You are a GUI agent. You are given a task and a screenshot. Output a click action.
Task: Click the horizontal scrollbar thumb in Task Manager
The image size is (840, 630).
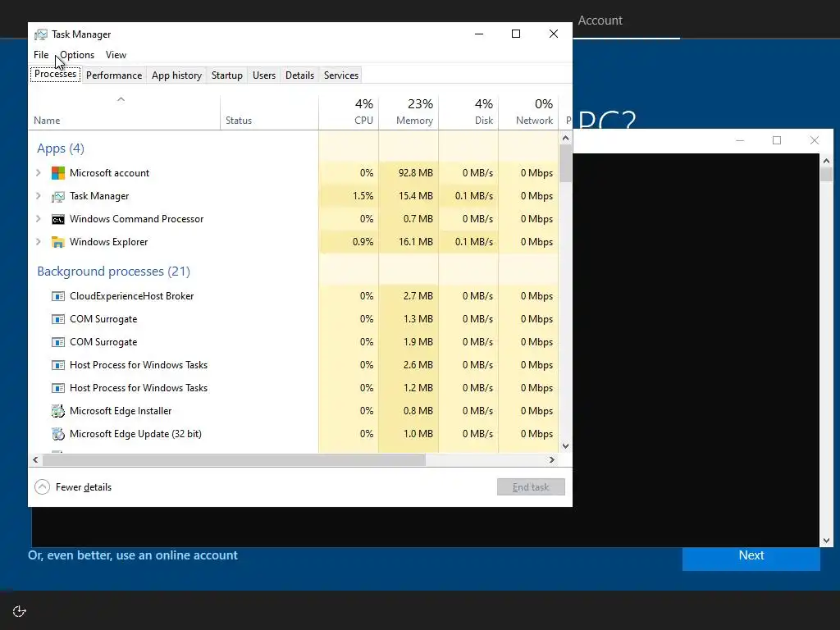[234, 459]
